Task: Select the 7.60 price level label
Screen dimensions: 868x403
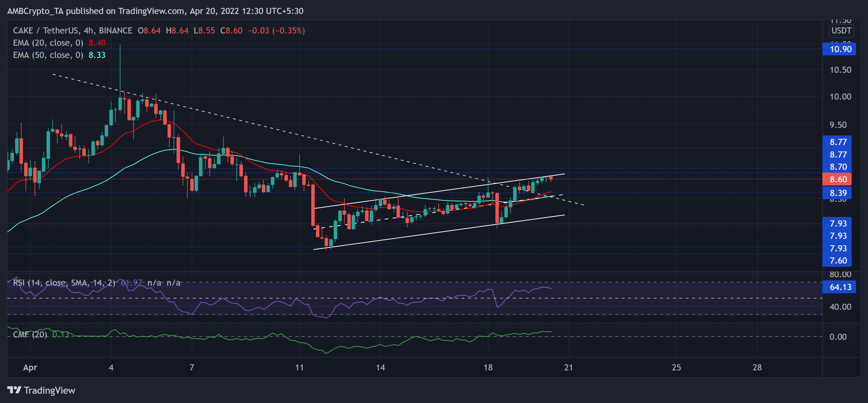Action: 837,260
